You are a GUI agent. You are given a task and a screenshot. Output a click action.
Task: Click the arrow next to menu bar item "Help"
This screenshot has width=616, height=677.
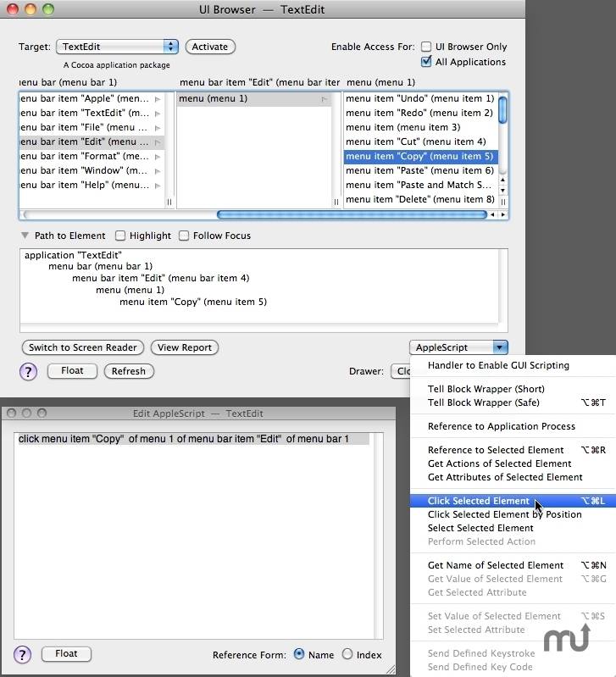(158, 186)
